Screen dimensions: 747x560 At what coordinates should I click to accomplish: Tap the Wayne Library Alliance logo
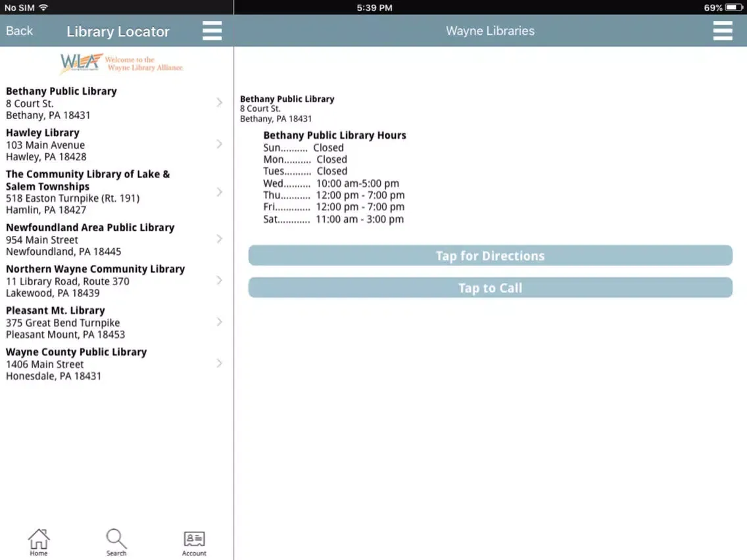(122, 63)
